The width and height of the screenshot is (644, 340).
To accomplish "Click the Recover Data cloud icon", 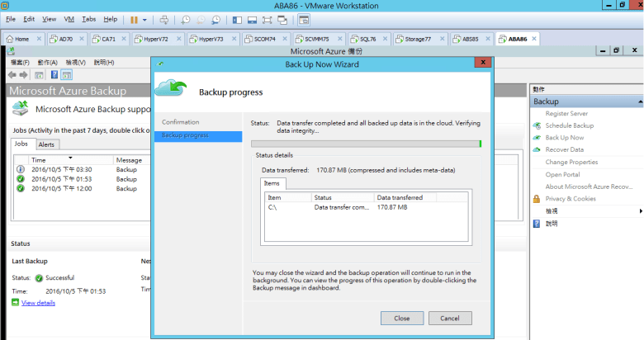I will pos(537,149).
